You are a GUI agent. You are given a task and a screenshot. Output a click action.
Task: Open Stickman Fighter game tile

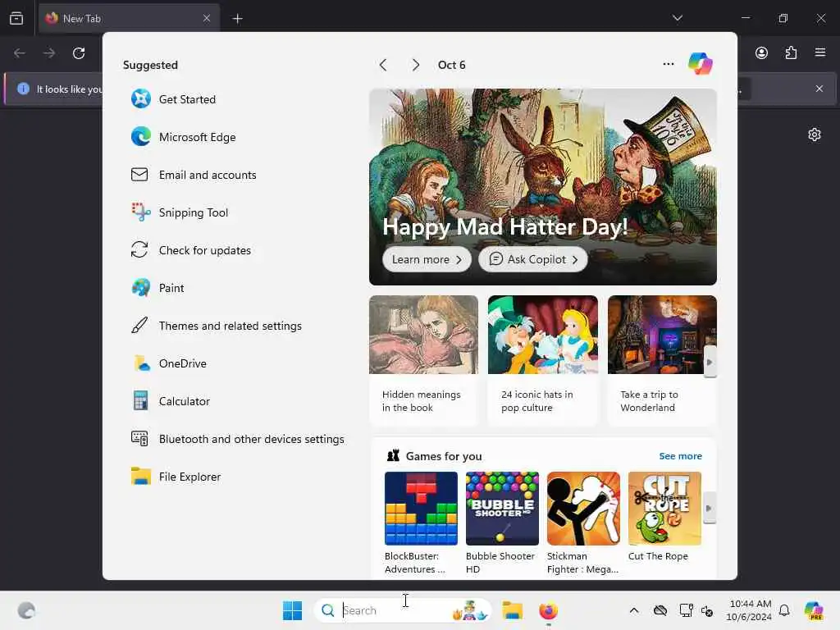click(583, 523)
